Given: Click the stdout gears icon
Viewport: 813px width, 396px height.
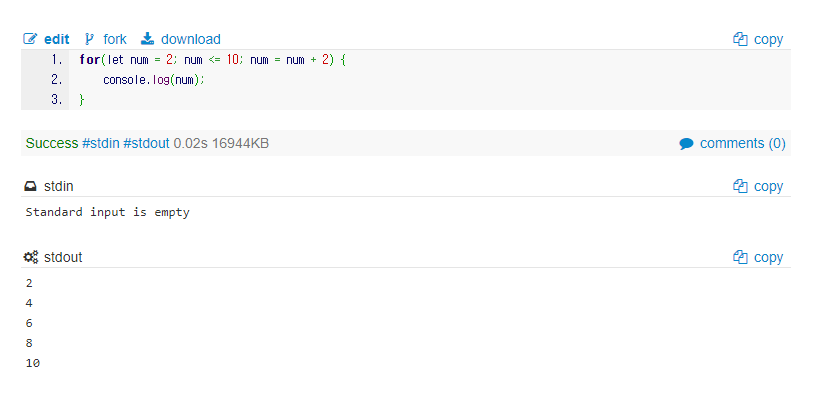Looking at the screenshot, I should pyautogui.click(x=31, y=257).
